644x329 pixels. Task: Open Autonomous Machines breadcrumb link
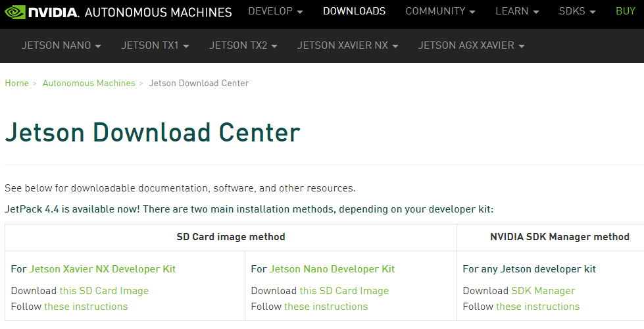[x=89, y=83]
